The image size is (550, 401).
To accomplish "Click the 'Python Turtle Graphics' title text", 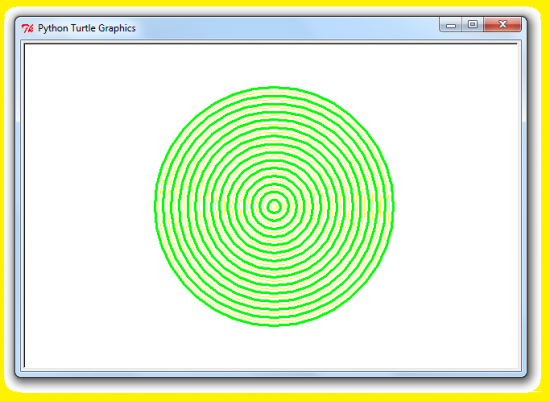I will point(87,28).
